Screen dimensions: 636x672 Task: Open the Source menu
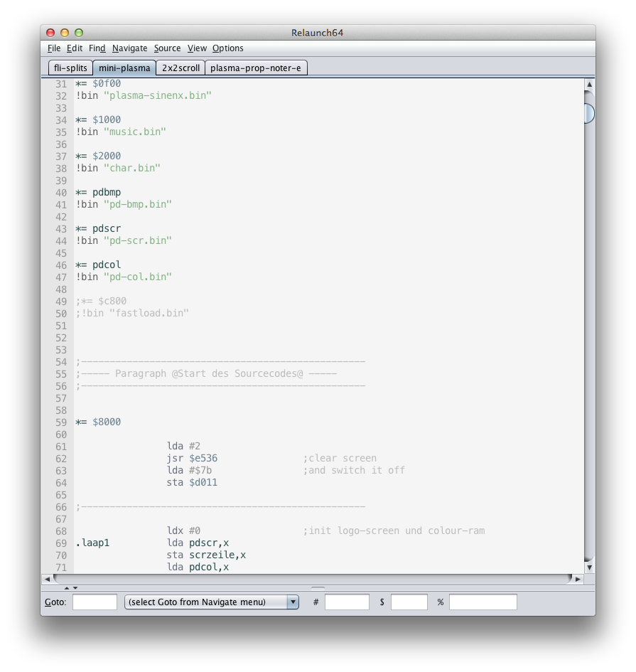click(167, 48)
